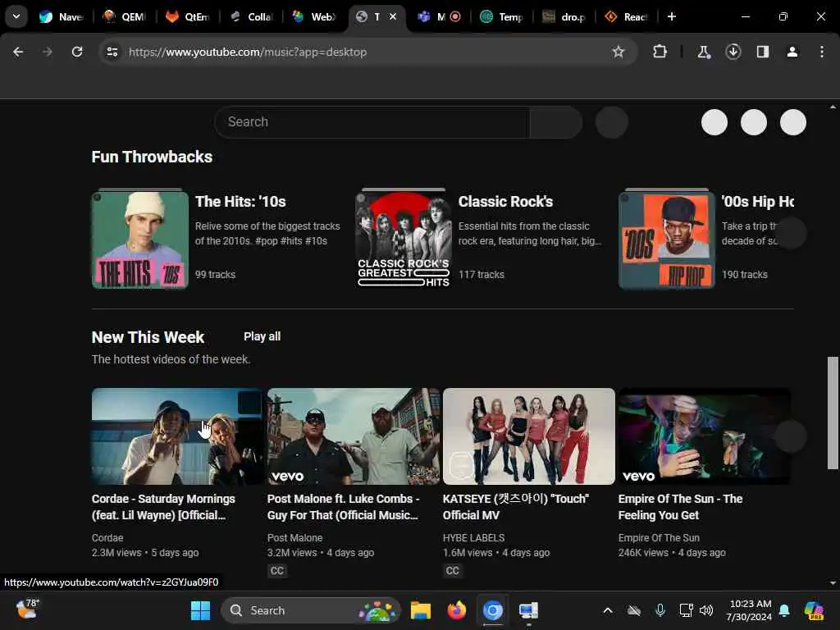Open Post Malone Guy For That thumbnail
This screenshot has height=630, width=840.
(354, 436)
